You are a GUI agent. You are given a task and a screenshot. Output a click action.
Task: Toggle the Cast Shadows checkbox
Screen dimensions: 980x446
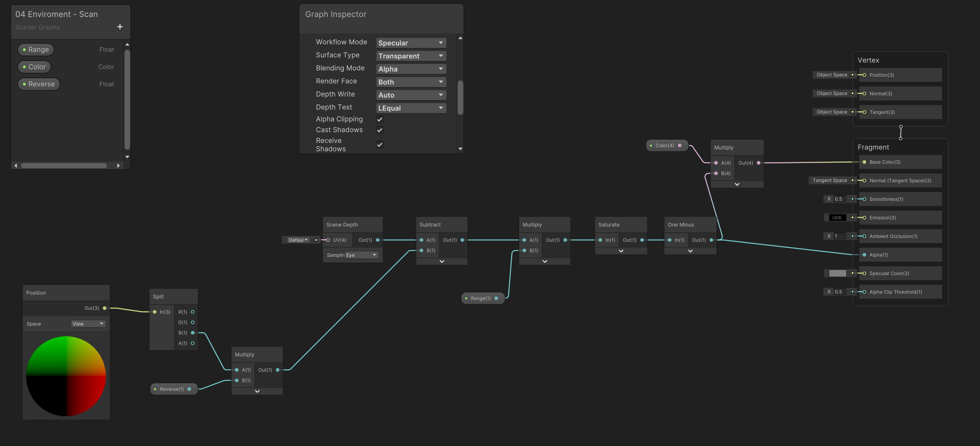click(x=380, y=130)
